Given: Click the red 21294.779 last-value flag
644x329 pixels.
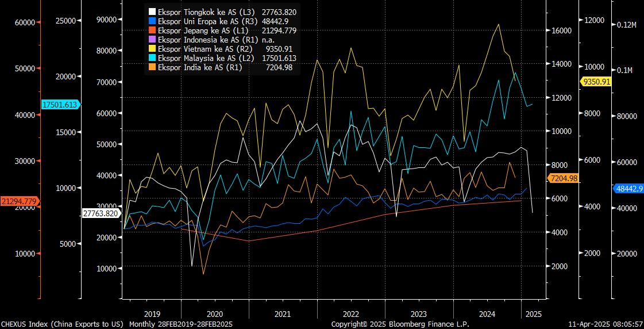Looking at the screenshot, I should (20, 201).
